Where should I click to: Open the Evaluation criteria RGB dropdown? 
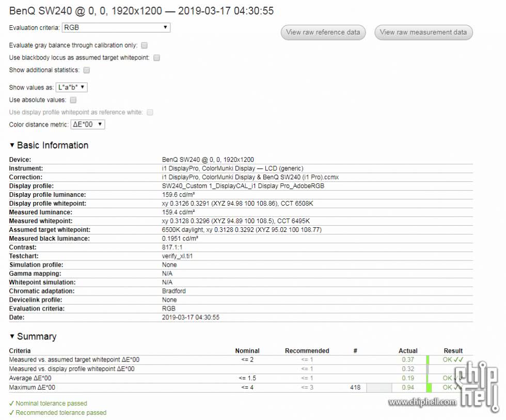pyautogui.click(x=116, y=27)
